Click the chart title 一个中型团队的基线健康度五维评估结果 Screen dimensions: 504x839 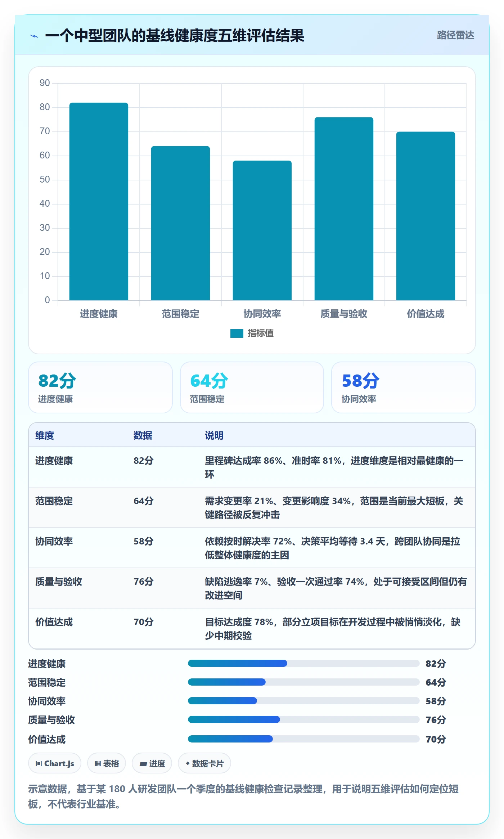tap(175, 36)
